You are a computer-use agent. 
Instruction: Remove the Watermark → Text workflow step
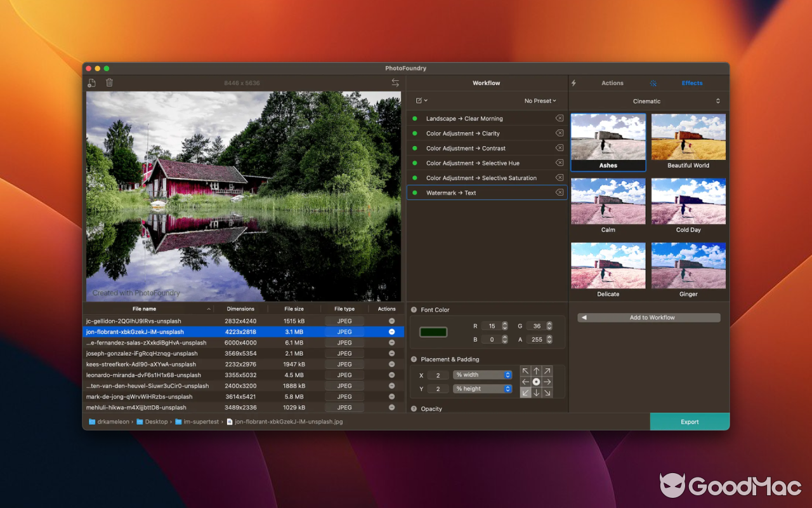point(559,192)
